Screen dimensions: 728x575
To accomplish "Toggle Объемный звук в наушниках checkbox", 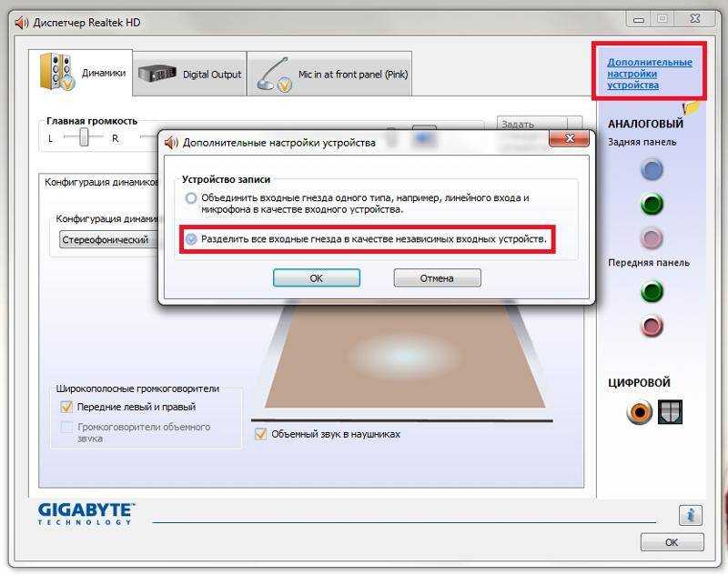I will [261, 434].
